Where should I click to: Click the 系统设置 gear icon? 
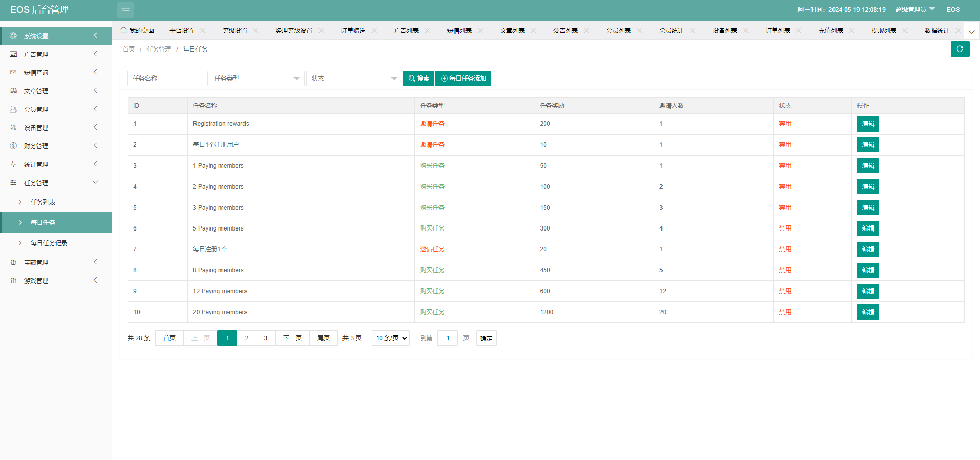pos(13,36)
